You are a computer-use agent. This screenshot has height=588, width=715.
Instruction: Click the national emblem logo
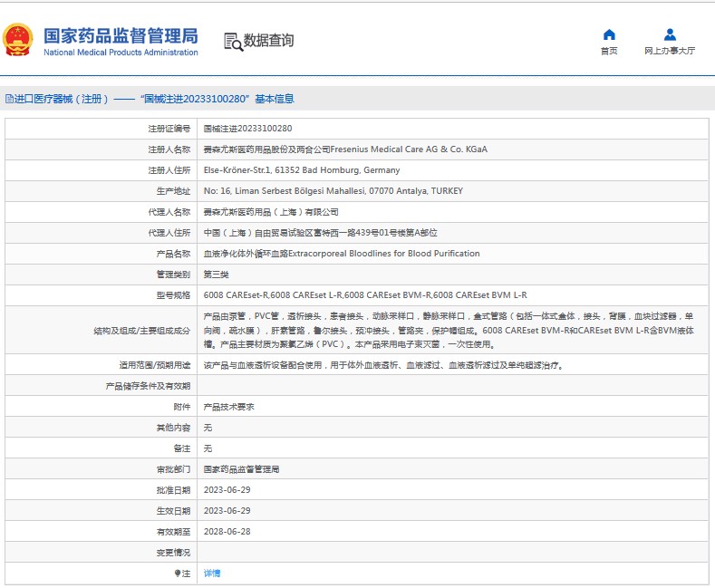point(18,41)
